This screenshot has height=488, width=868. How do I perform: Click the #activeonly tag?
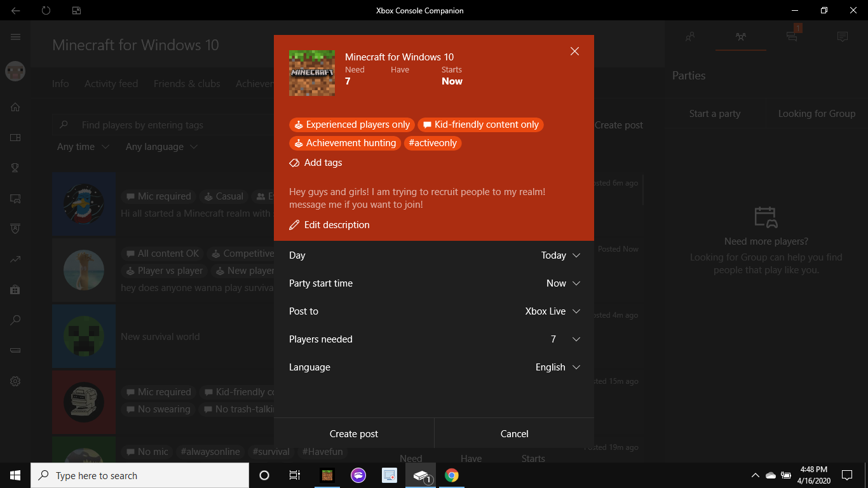pyautogui.click(x=433, y=143)
